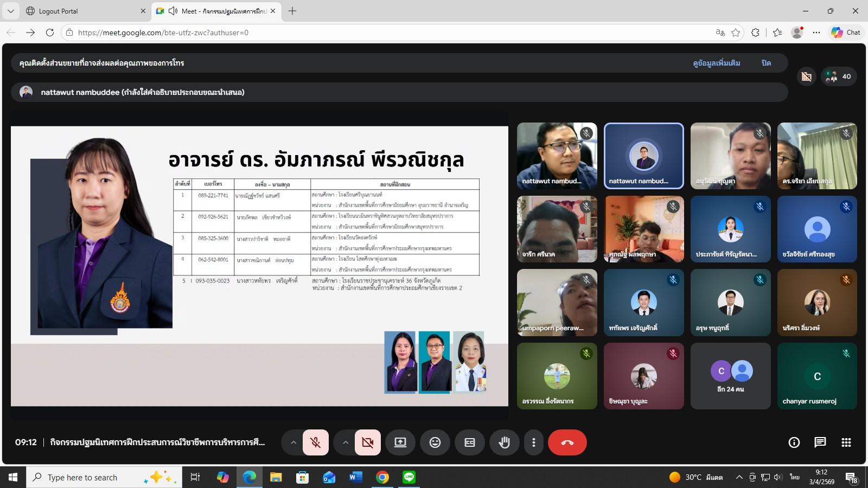
Task: Open more options three-dot menu
Action: pos(534,442)
